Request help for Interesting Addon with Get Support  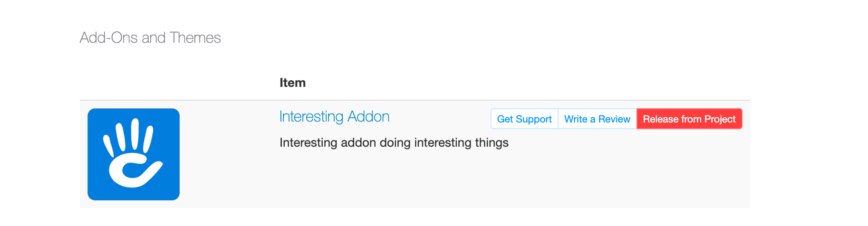coord(524,119)
